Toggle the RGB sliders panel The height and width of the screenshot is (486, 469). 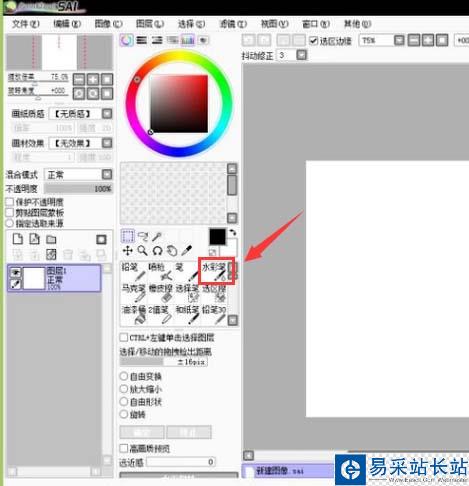[142, 40]
